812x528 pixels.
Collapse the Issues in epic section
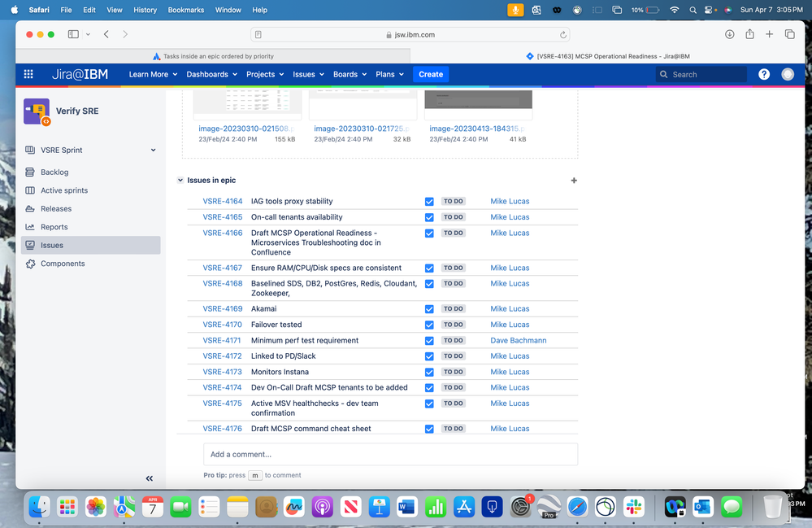click(180, 181)
